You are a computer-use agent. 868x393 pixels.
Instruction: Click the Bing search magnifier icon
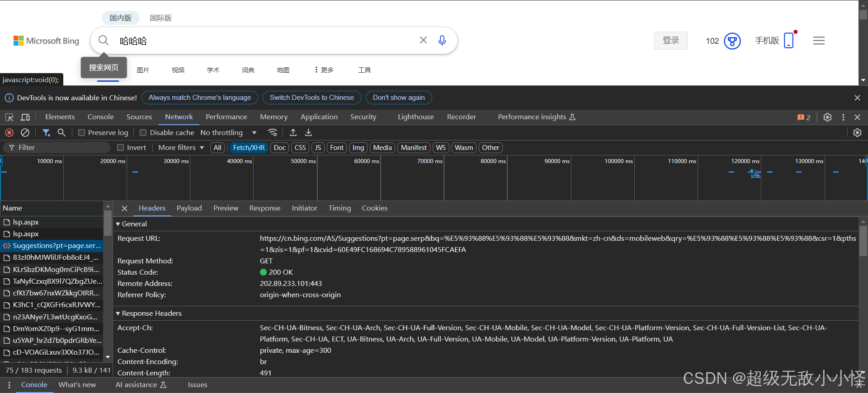pyautogui.click(x=104, y=41)
